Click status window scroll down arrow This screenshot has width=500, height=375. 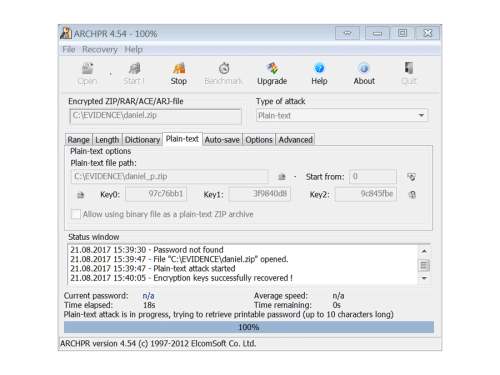424,278
